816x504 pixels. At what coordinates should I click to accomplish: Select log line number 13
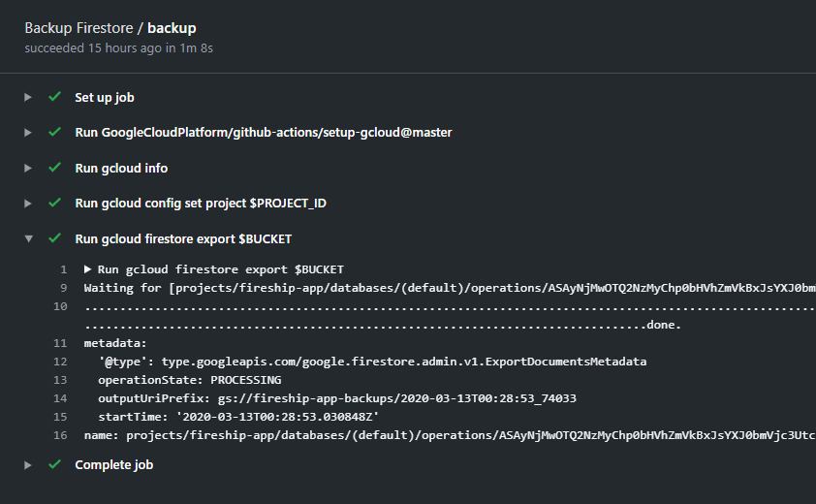coord(61,380)
